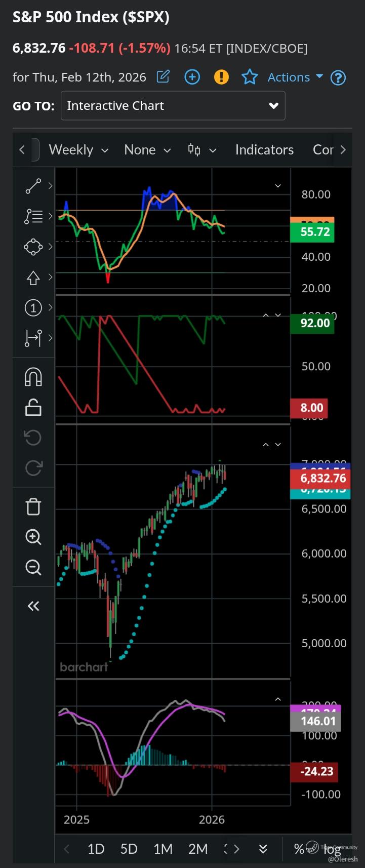This screenshot has width=365, height=868.
Task: Expand the numbered label submenu arrow
Action: point(50,307)
